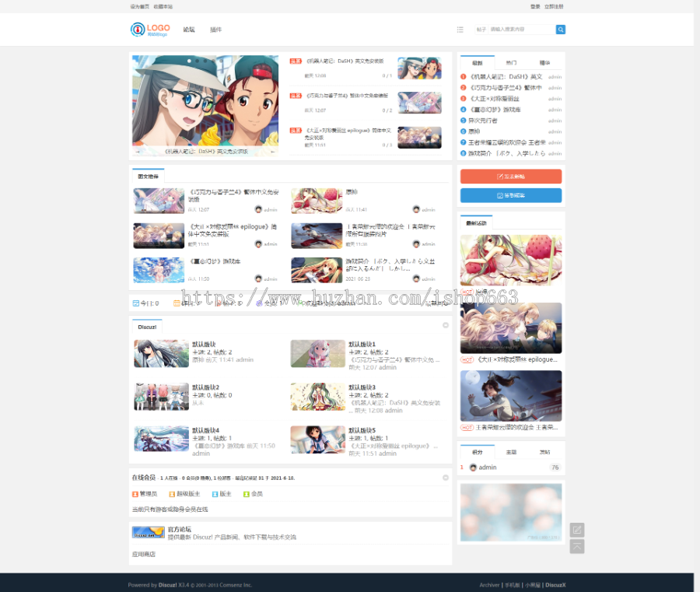Screen dimensions: 700x592
Task: Click the number 8 rank badge in latest list
Action: tap(464, 153)
